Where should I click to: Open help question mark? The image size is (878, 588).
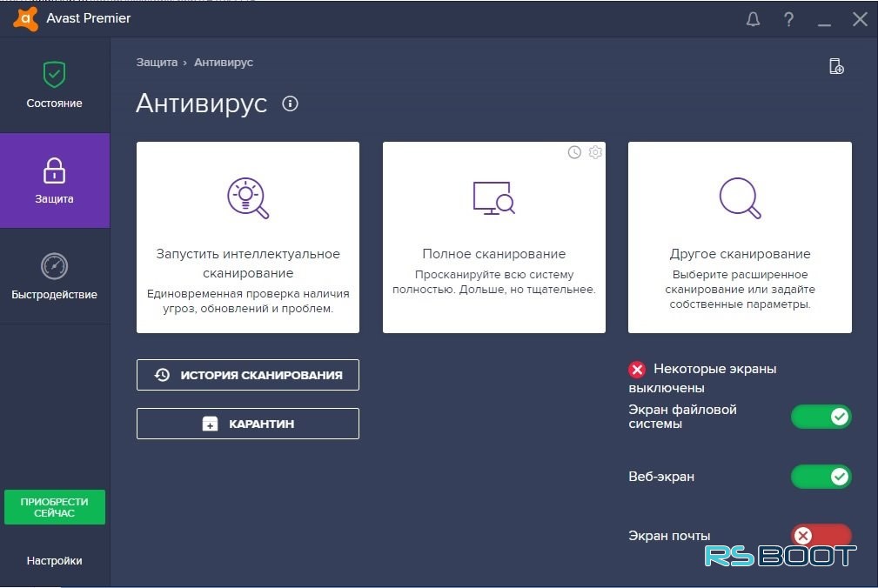pos(788,20)
